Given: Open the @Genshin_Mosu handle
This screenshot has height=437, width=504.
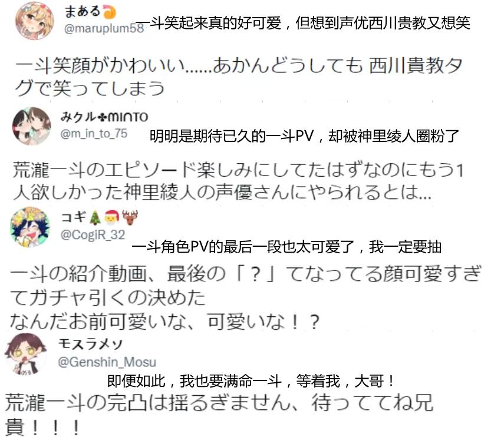Looking at the screenshot, I should click(107, 362).
